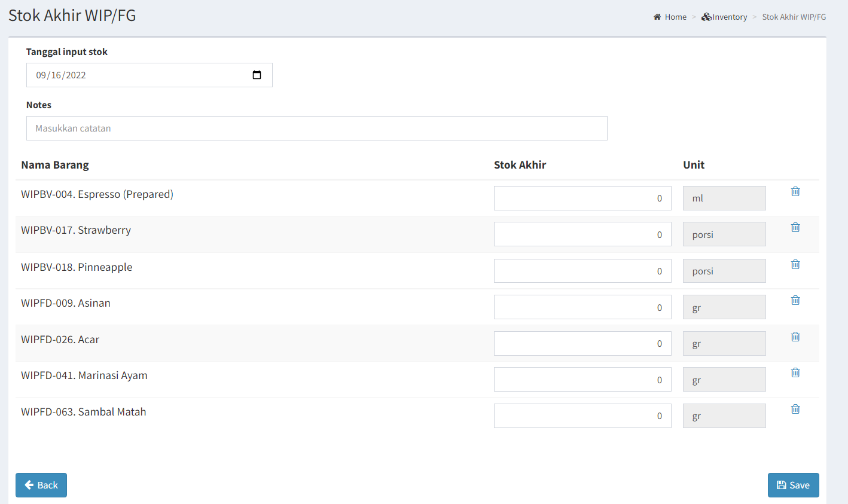Image resolution: width=848 pixels, height=504 pixels.
Task: Edit Stok Akhir for Acar
Action: coord(582,343)
